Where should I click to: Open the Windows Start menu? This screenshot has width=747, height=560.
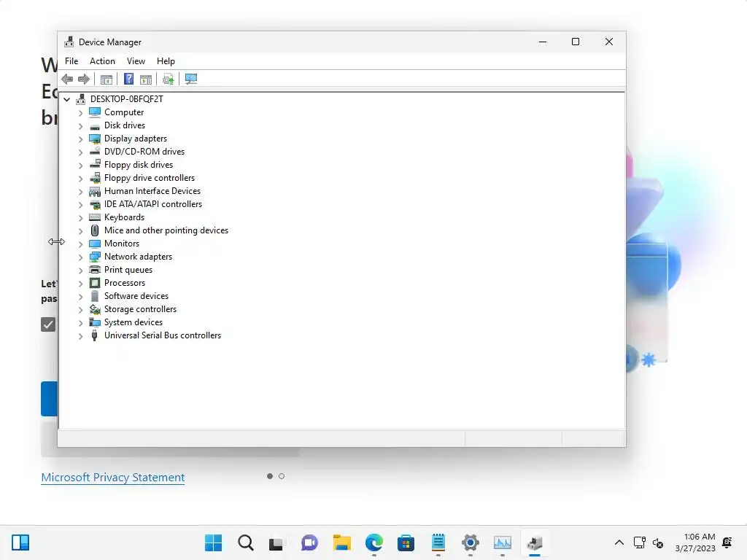click(214, 542)
